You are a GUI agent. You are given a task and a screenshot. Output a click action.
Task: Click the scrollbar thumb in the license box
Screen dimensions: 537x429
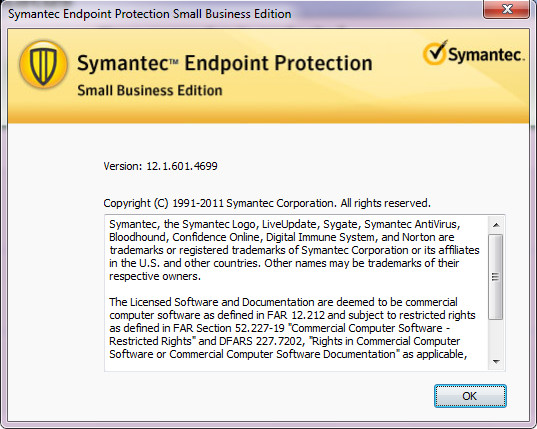(x=496, y=277)
